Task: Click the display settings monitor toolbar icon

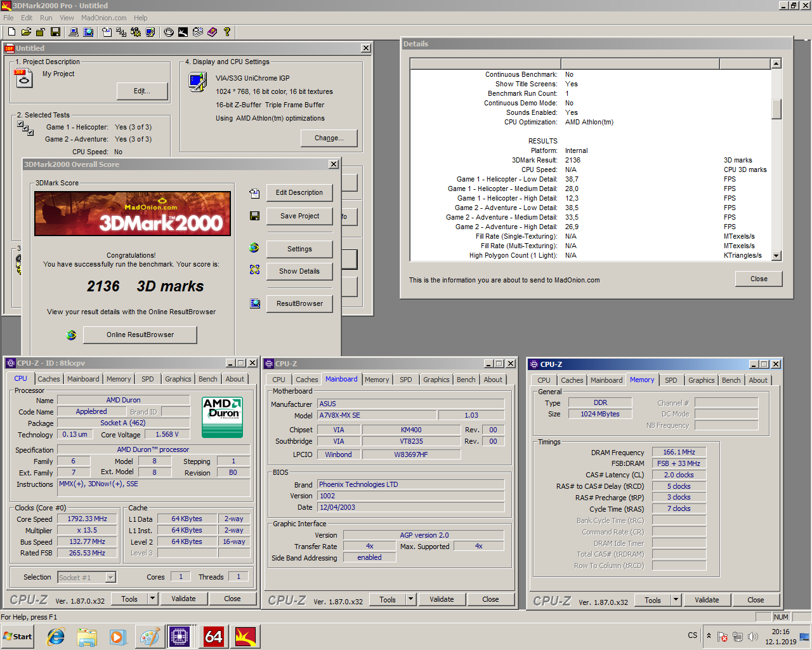Action: (x=150, y=32)
